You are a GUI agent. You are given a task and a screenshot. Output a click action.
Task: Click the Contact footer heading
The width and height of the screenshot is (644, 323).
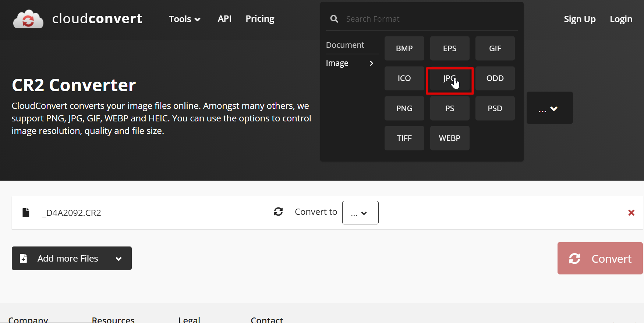tap(267, 319)
